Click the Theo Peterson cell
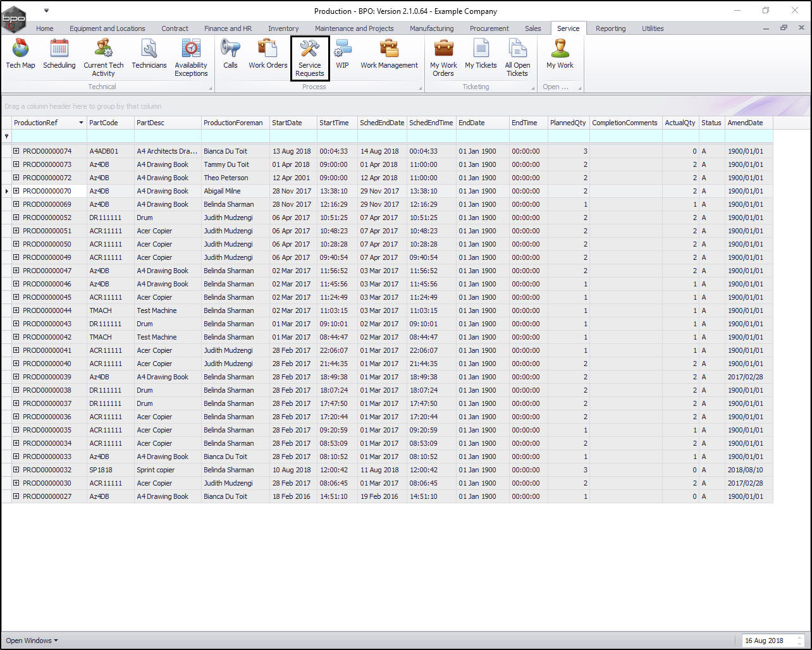The image size is (812, 650). pos(236,178)
